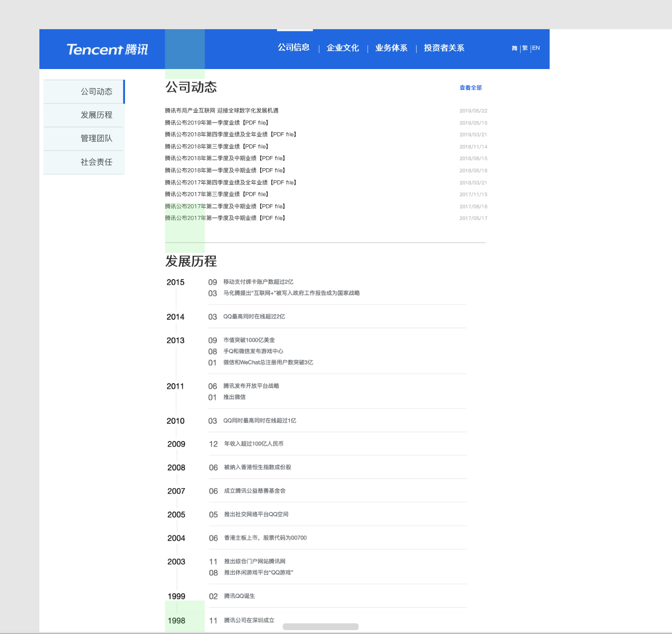This screenshot has width=672, height=634.
Task: Click the date 2017/05/17
Action: coord(474,218)
